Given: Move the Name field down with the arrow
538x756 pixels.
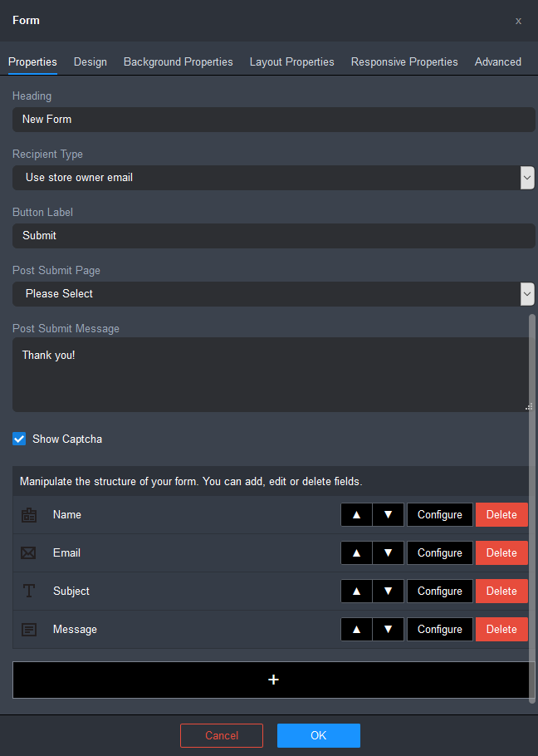Looking at the screenshot, I should [x=388, y=514].
